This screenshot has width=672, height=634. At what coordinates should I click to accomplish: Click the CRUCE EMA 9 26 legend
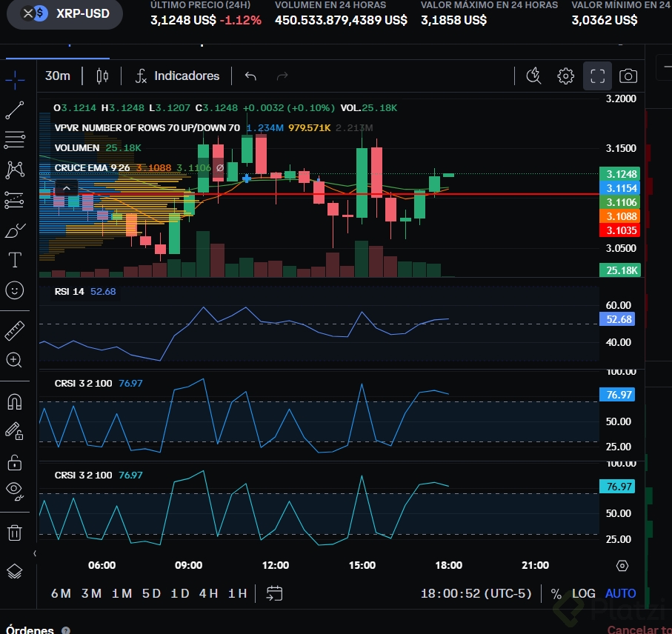(92, 168)
